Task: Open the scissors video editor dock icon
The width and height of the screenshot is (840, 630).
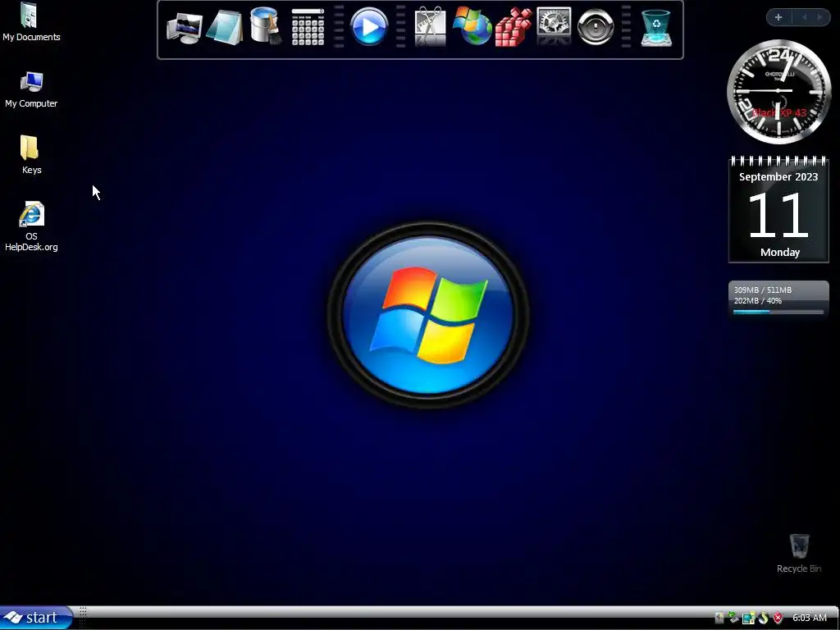Action: 430,26
